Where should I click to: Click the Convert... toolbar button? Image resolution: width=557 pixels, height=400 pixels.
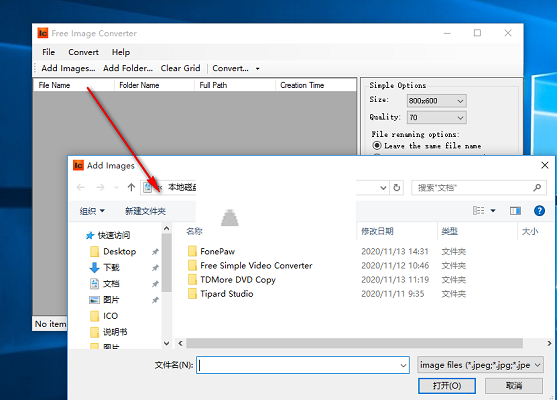click(x=231, y=68)
